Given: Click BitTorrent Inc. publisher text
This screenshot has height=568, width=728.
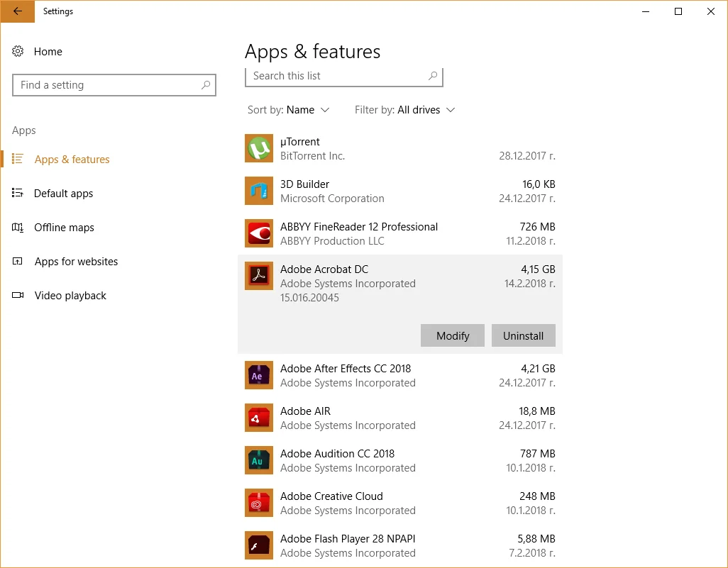Looking at the screenshot, I should [x=312, y=155].
